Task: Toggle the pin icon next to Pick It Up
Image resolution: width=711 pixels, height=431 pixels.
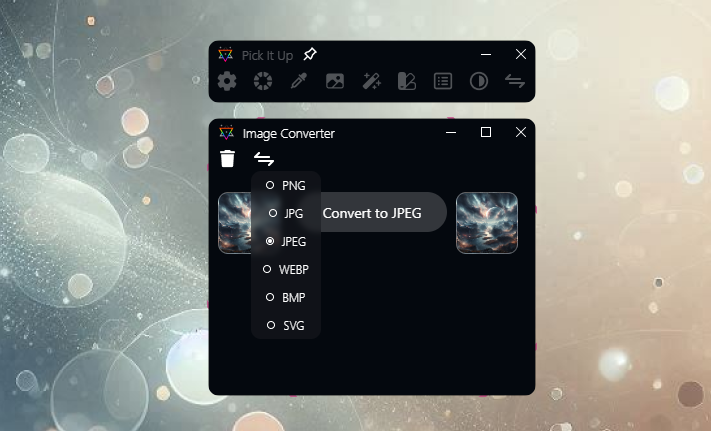Action: (310, 54)
